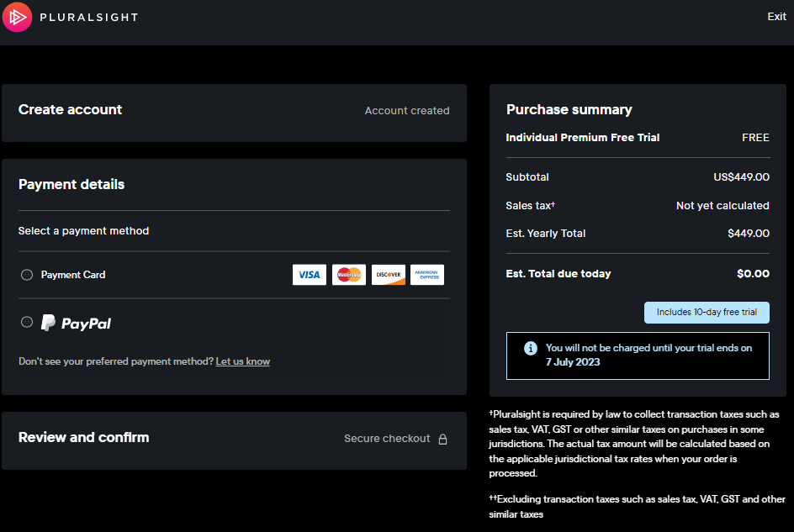Select the Payment Card radio button
Image resolution: width=794 pixels, height=532 pixels.
27,275
